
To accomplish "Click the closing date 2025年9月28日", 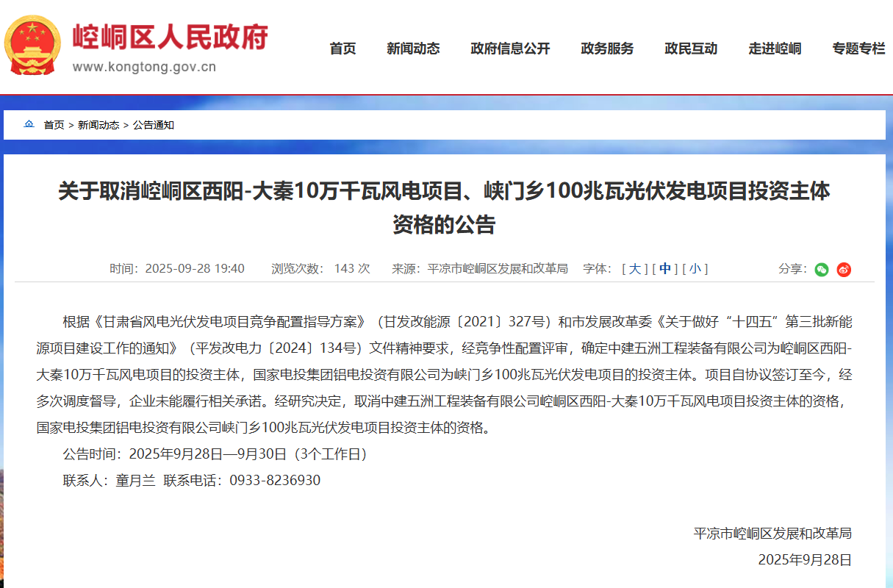I will [x=805, y=560].
